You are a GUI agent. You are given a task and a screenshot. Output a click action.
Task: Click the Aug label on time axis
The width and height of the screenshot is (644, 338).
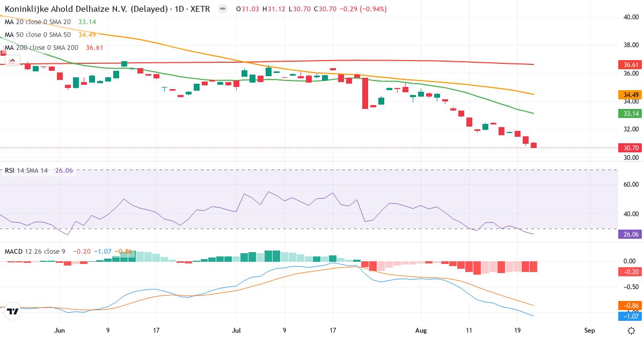click(421, 330)
